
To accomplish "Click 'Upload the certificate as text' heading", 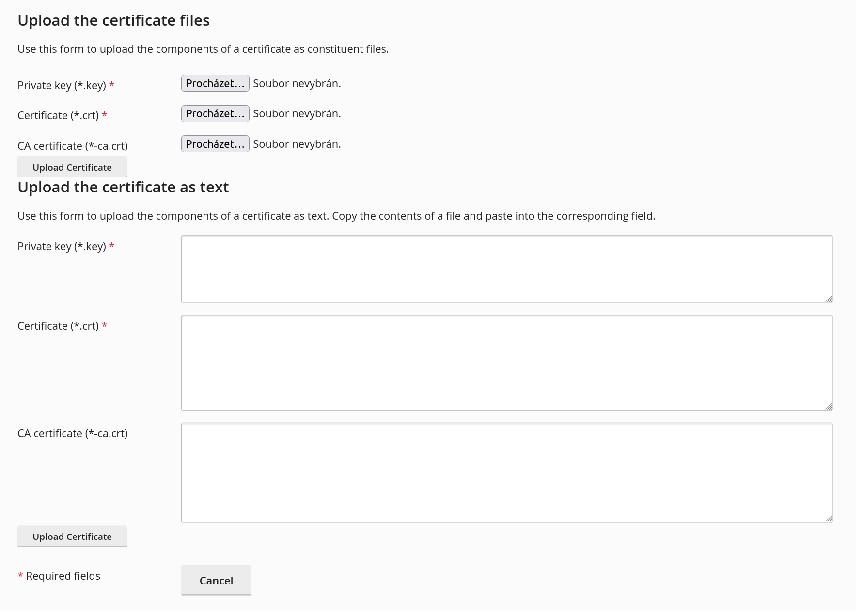I will [x=123, y=187].
